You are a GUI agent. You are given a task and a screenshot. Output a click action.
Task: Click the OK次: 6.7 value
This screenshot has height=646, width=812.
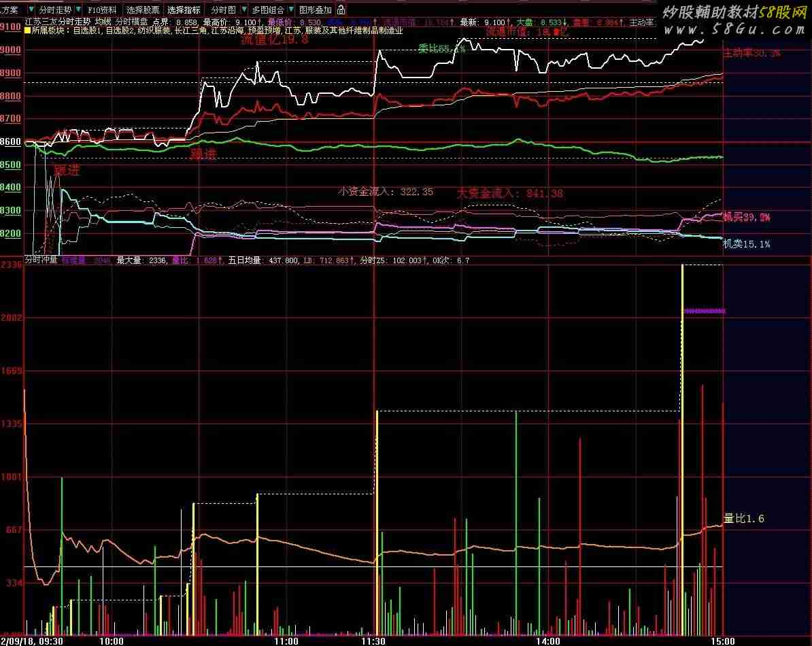451,260
